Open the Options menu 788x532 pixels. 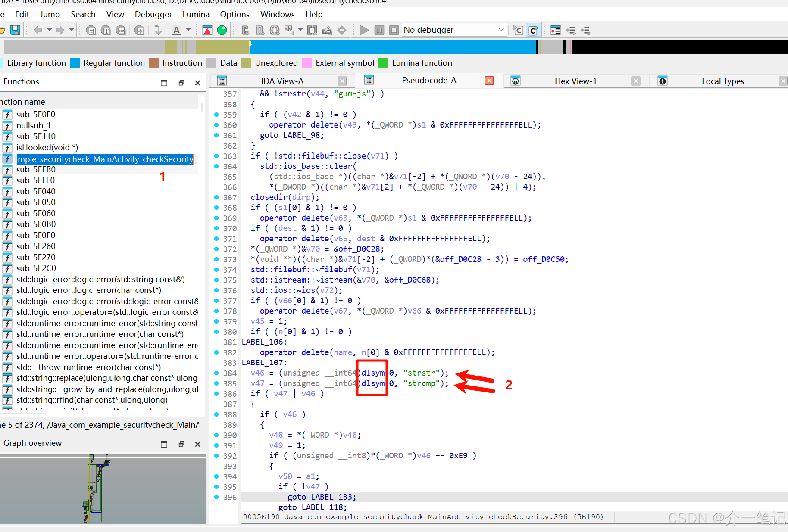click(x=235, y=14)
